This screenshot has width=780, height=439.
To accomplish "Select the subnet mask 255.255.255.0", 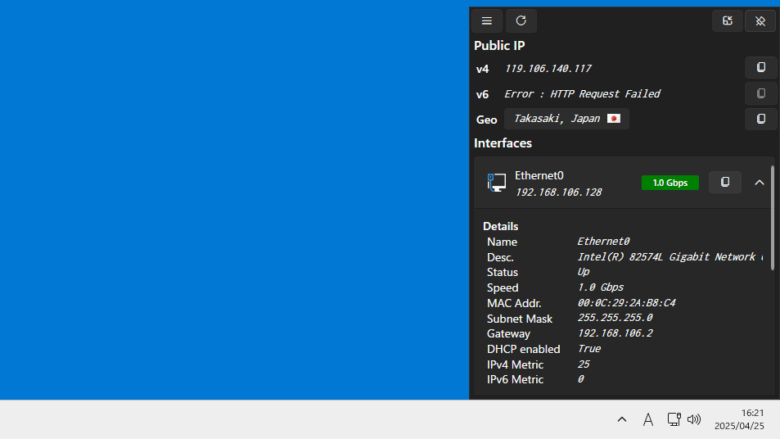I will tap(615, 318).
